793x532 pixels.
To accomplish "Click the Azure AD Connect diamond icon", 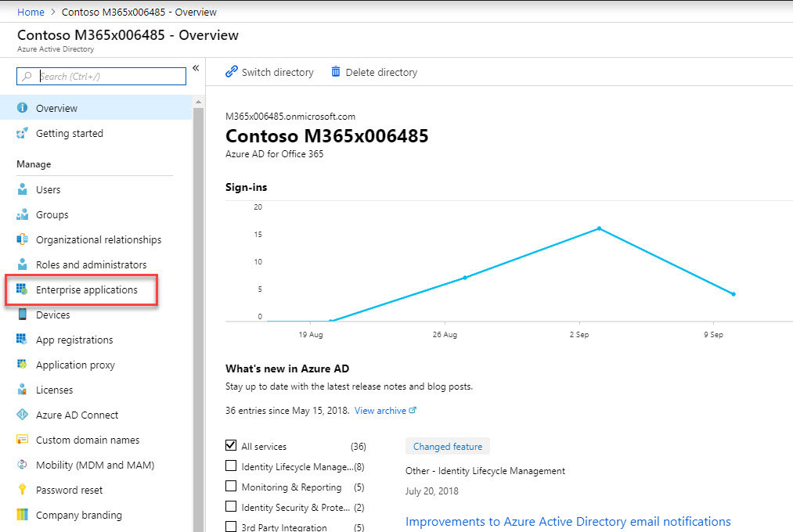I will pyautogui.click(x=22, y=415).
